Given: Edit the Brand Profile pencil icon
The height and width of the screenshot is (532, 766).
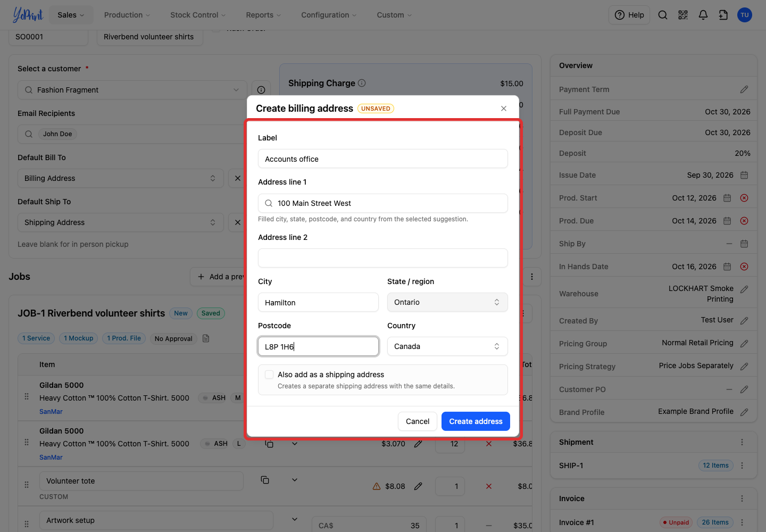Looking at the screenshot, I should 744,412.
